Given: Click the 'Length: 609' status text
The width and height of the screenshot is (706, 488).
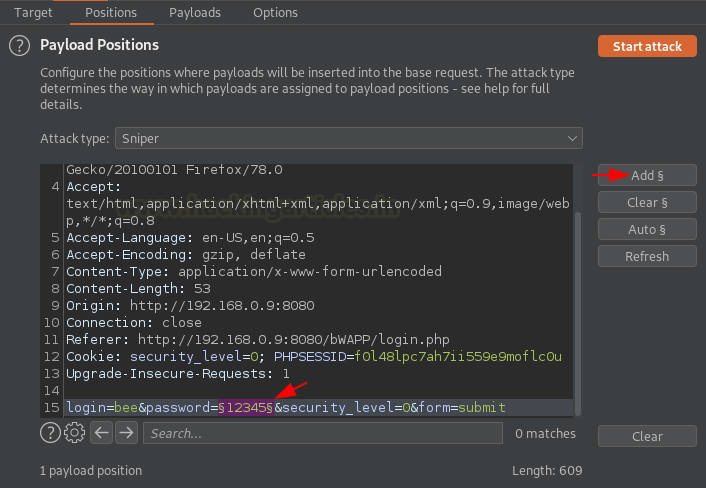Looking at the screenshot, I should [x=547, y=470].
